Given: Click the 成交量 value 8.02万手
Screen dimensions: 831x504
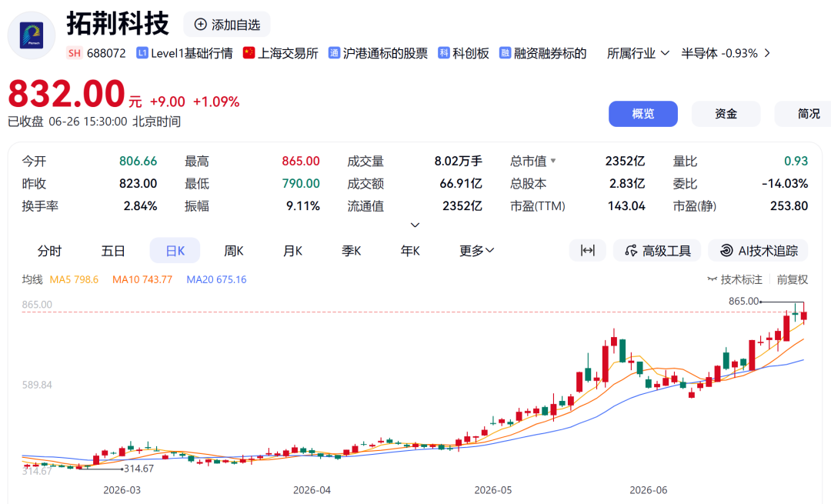Looking at the screenshot, I should (459, 161).
